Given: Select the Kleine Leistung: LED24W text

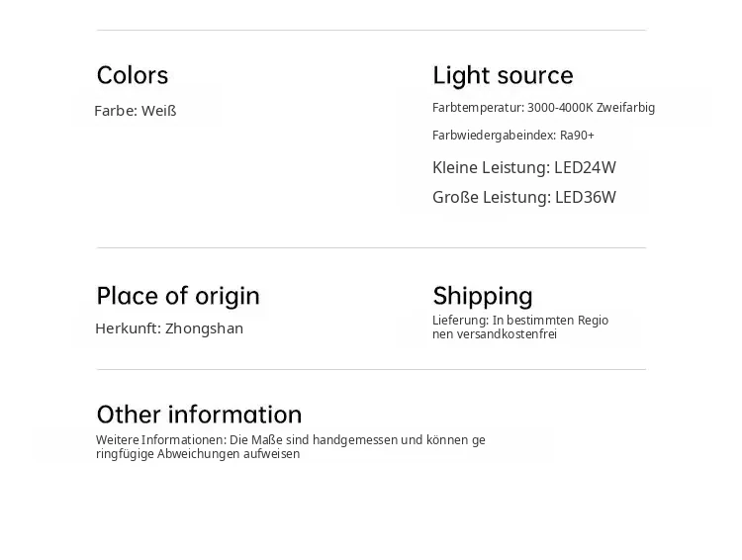Looking at the screenshot, I should click(x=523, y=167).
